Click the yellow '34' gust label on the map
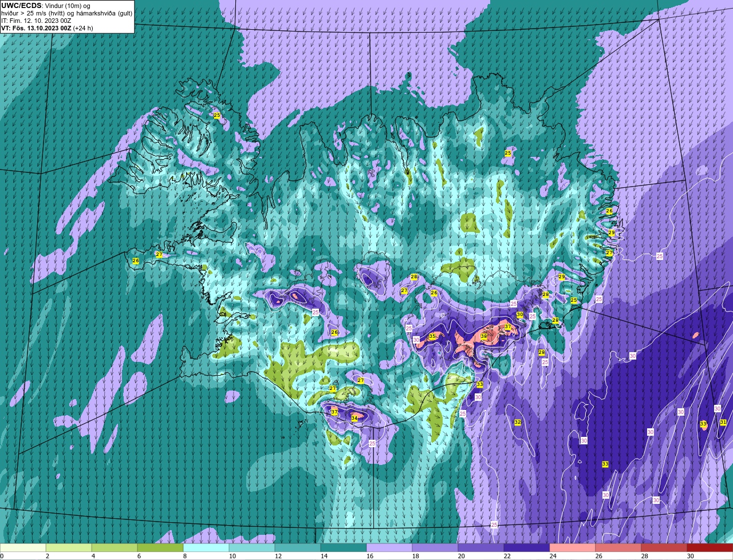The width and height of the screenshot is (733, 560). click(x=354, y=419)
